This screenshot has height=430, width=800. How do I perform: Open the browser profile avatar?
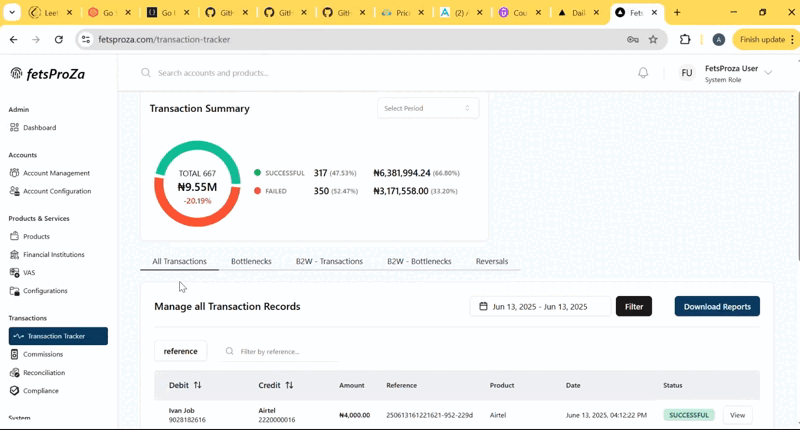click(718, 39)
